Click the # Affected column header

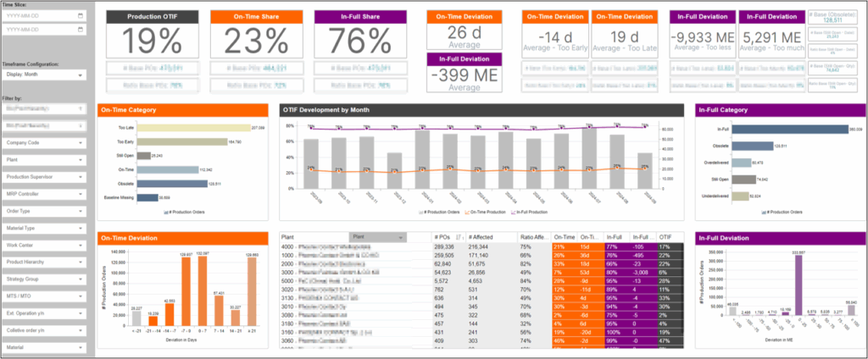[481, 237]
